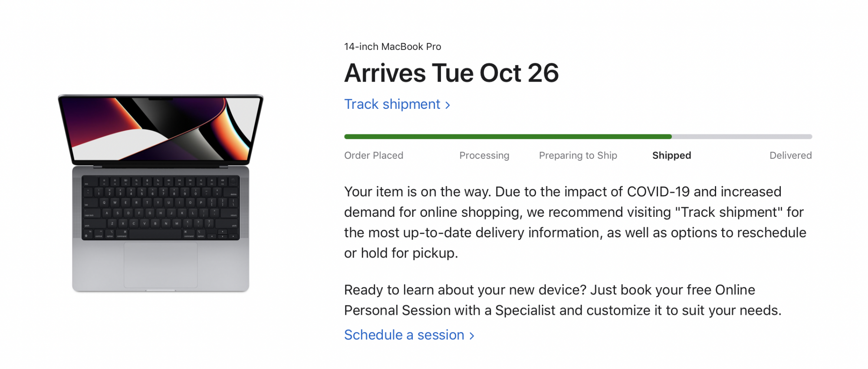Click the MacBook Pro keyboard in product image
The width and height of the screenshot is (868, 369).
161,207
